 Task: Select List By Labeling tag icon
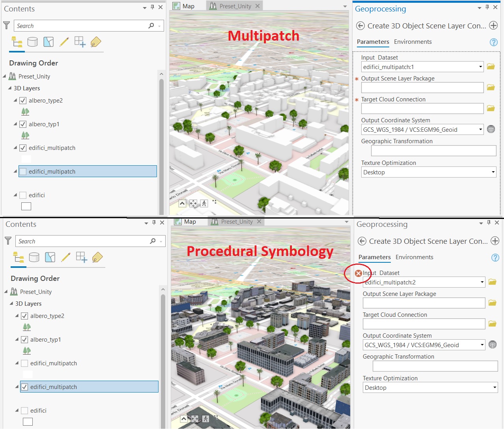click(x=96, y=41)
